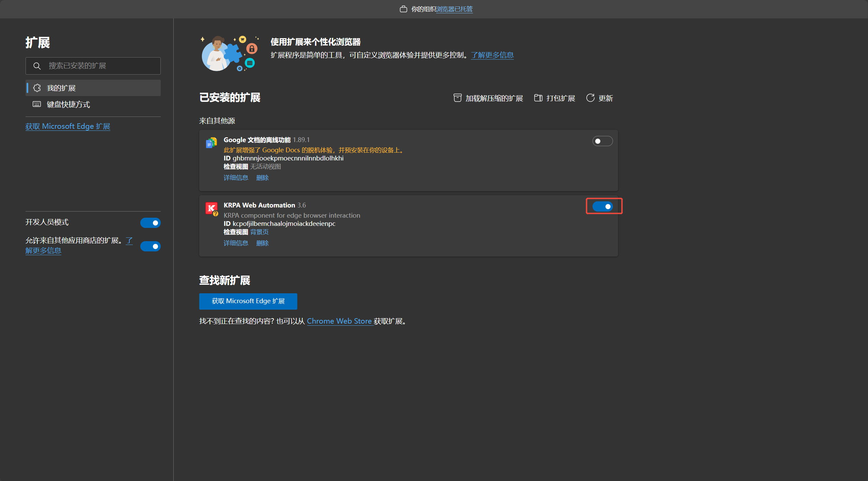Click the keyboard icon beside 键盘快捷方式

(x=37, y=104)
